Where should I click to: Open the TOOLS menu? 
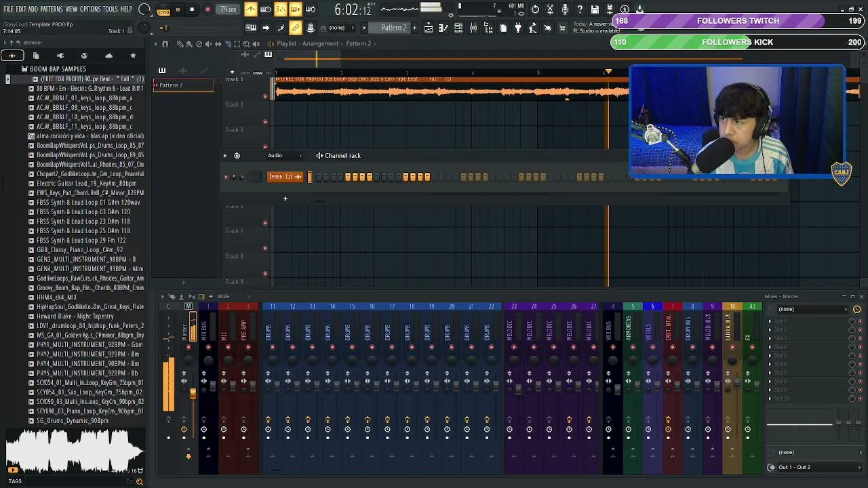(x=111, y=9)
